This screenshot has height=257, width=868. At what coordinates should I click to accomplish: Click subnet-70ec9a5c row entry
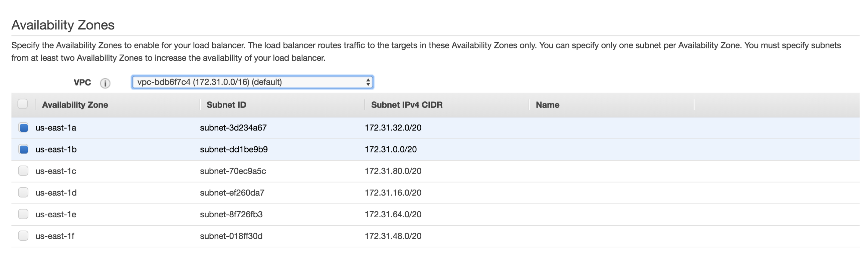[x=233, y=171]
